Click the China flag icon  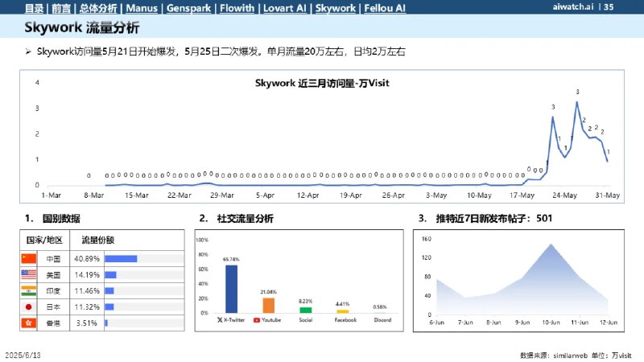(29, 258)
